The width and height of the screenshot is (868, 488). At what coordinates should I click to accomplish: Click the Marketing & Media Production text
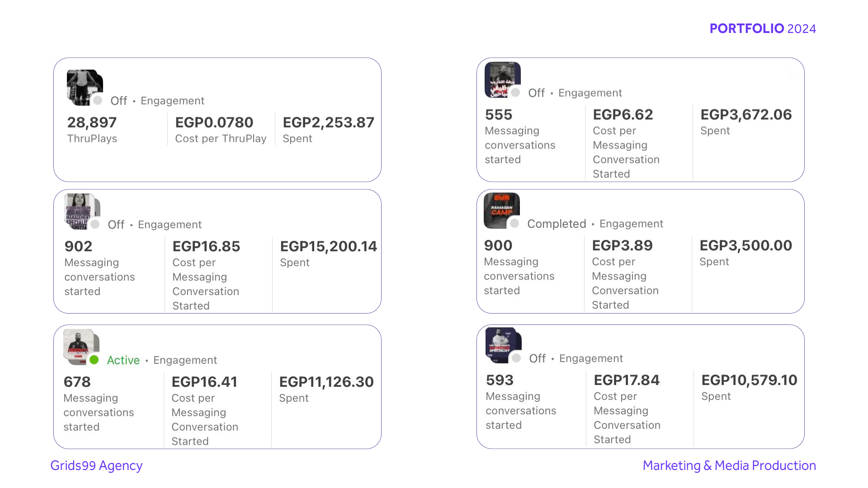(729, 465)
